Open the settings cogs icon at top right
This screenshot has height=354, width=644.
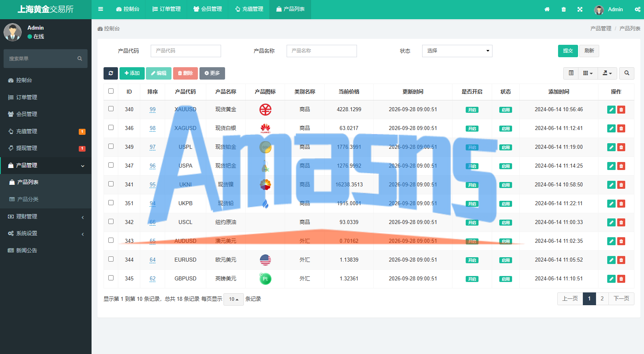coord(638,9)
